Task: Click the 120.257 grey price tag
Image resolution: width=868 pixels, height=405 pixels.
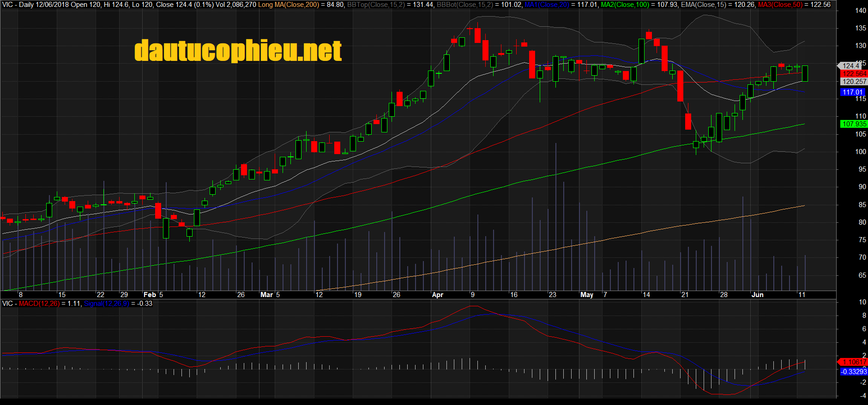Action: click(854, 82)
